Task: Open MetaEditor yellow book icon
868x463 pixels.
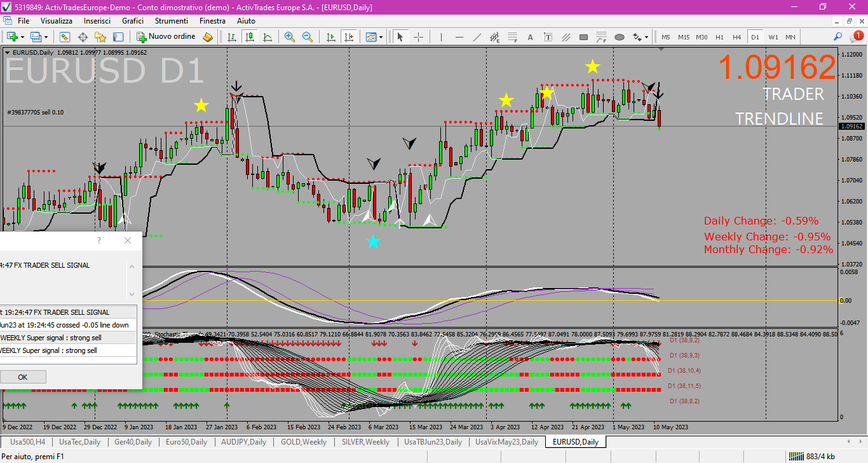Action: tap(208, 37)
